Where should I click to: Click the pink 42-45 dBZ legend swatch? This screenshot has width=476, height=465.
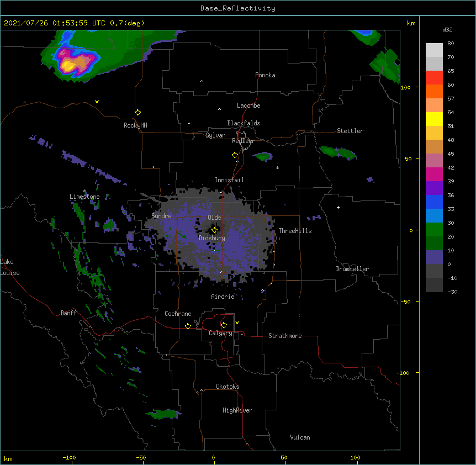pyautogui.click(x=434, y=161)
